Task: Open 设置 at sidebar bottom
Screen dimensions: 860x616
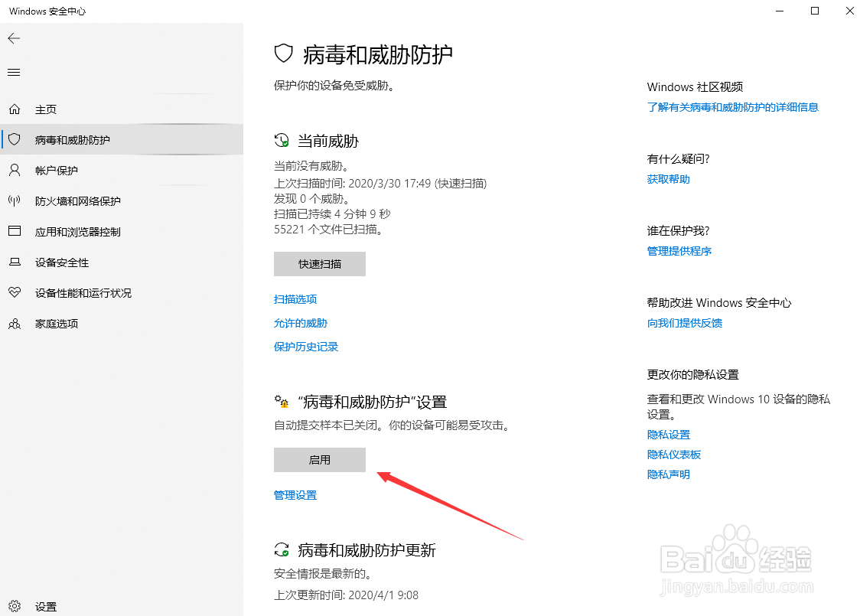Action: [122, 607]
